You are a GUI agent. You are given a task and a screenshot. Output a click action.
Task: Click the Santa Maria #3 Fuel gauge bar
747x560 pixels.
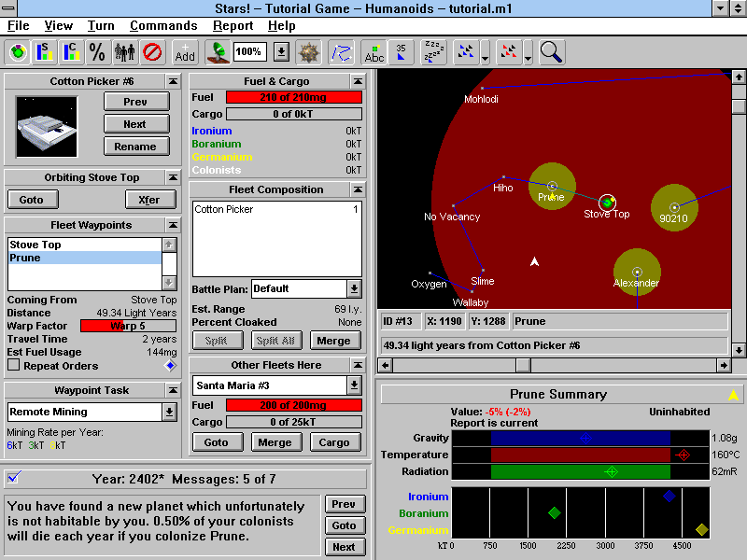[293, 405]
